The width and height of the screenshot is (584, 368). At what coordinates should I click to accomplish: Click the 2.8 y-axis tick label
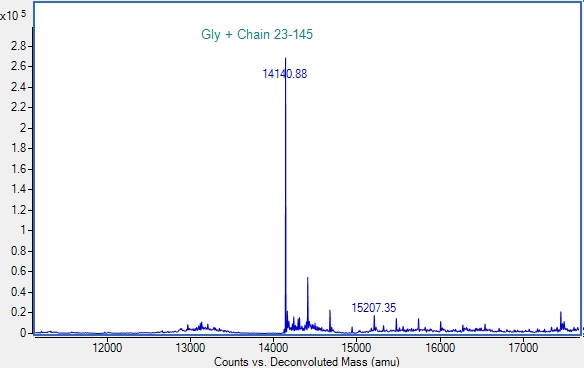coord(19,46)
